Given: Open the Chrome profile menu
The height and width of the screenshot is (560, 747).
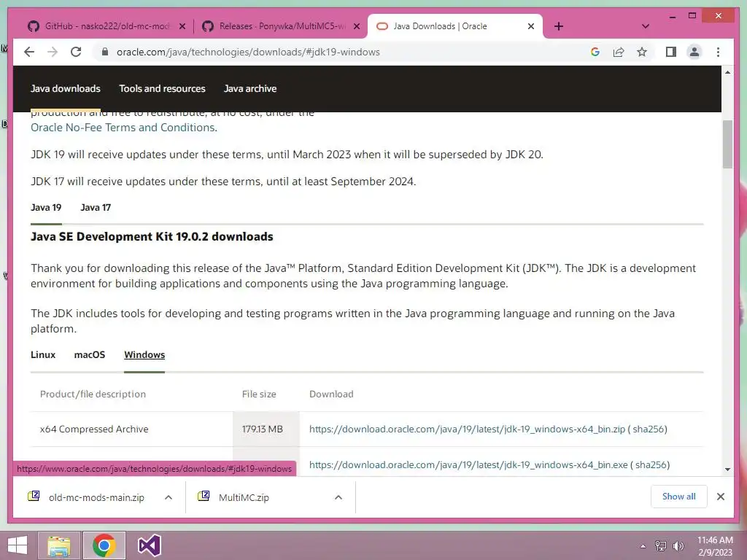Looking at the screenshot, I should [694, 52].
